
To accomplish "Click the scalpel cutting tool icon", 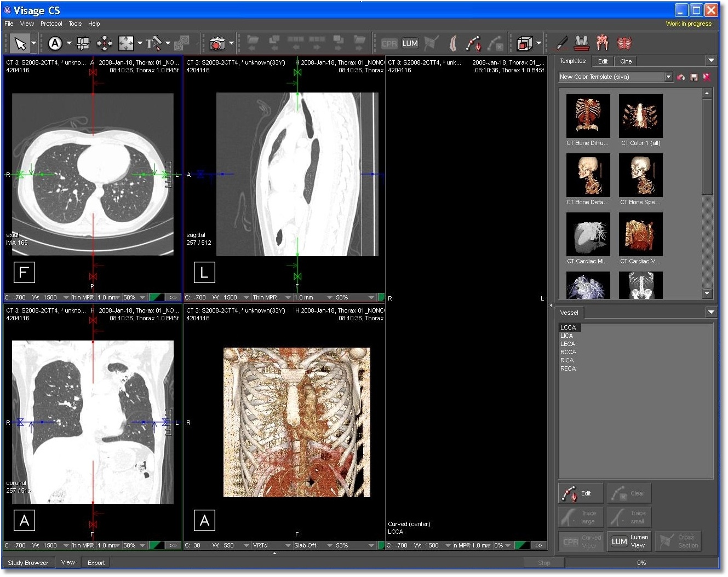I will pyautogui.click(x=562, y=43).
